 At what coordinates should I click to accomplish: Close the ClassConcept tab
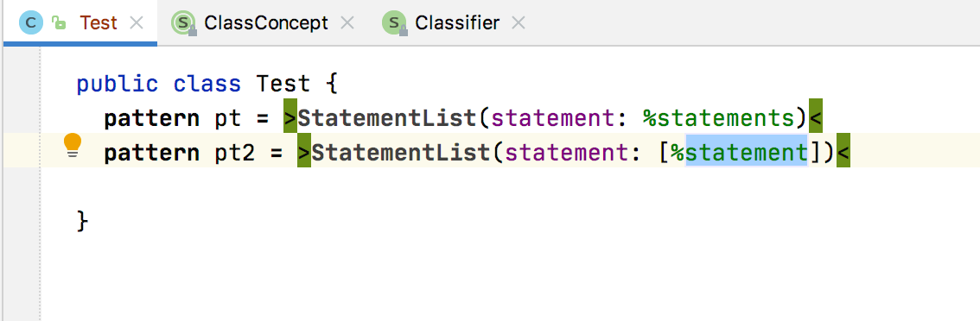click(x=347, y=24)
